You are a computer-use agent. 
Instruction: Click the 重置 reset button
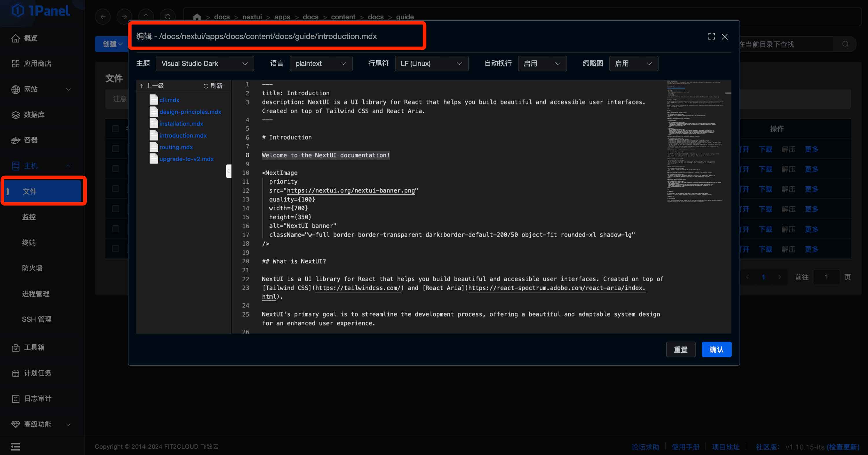coord(680,349)
